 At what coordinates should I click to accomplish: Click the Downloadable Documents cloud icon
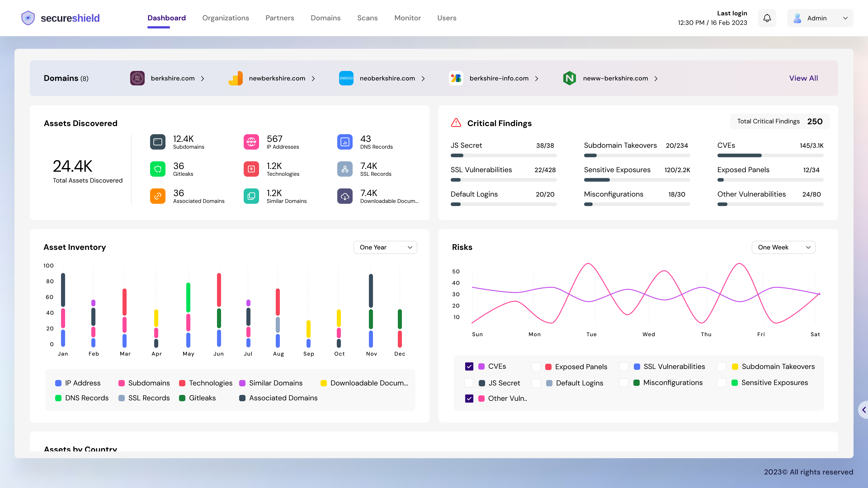[345, 196]
